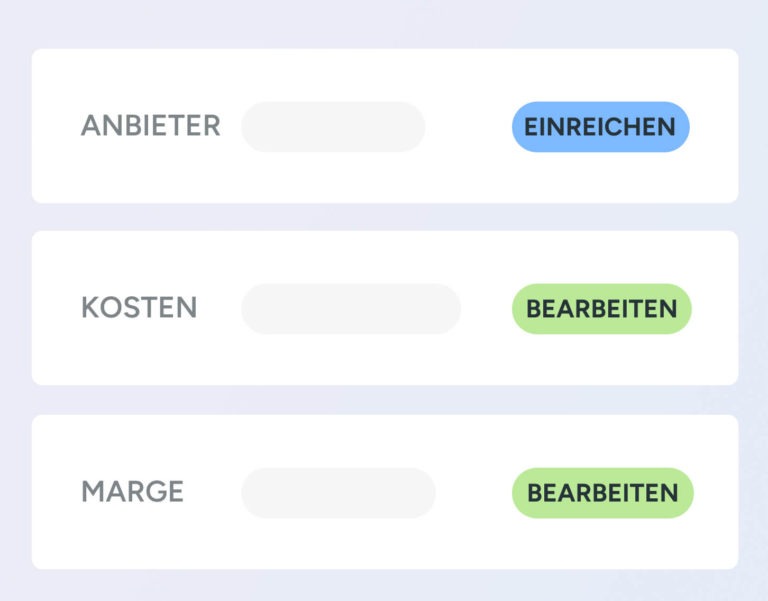Click the lower green BEARBEITEN pill
Image resolution: width=768 pixels, height=601 pixels.
(x=602, y=493)
